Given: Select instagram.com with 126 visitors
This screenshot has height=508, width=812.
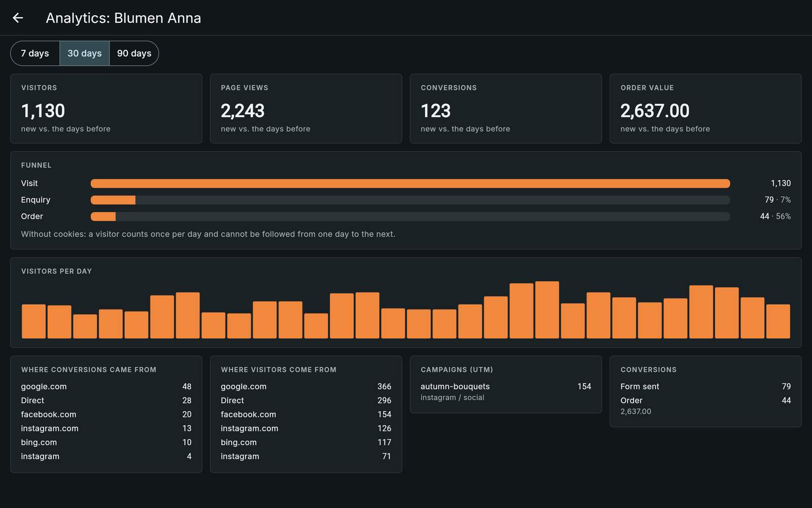Looking at the screenshot, I should (x=306, y=429).
